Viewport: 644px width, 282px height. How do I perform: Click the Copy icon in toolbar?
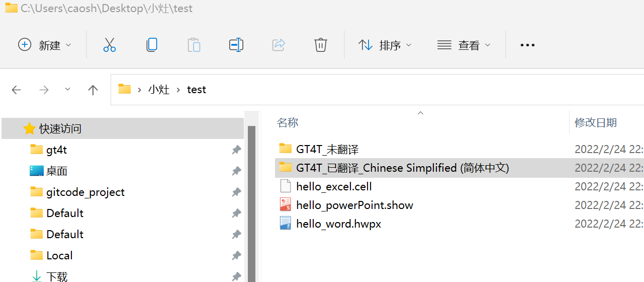[x=151, y=45]
